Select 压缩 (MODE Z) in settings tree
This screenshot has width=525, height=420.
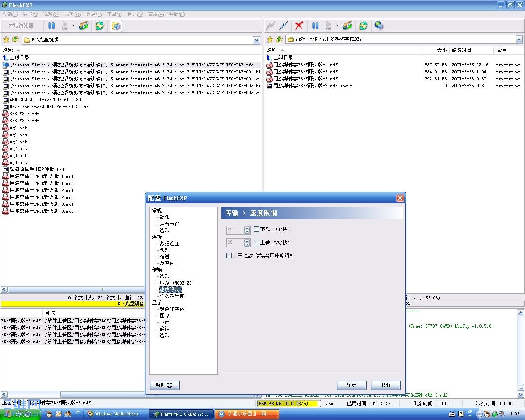click(x=176, y=283)
